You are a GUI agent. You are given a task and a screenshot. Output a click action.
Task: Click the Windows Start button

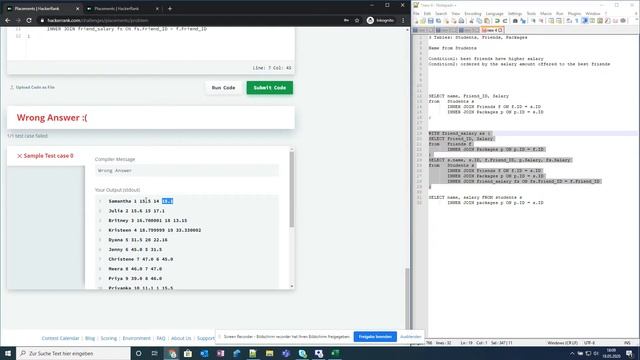8,353
